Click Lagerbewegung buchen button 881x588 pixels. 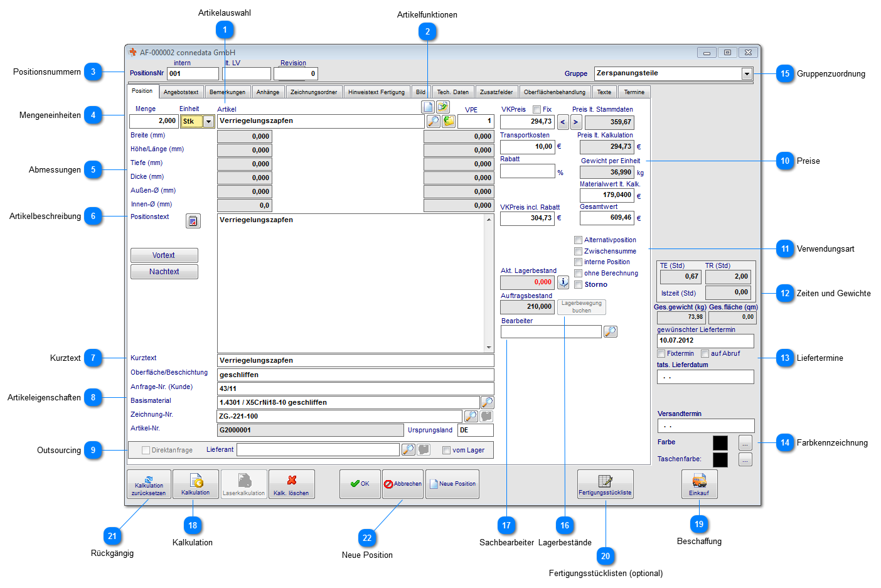[582, 307]
